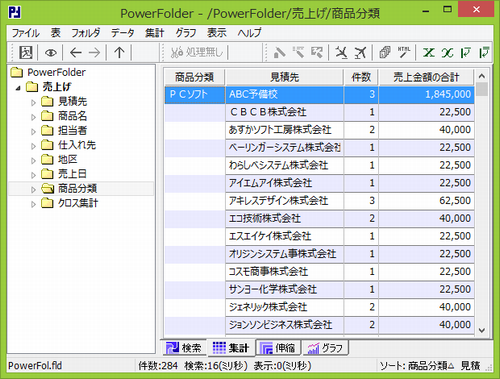The width and height of the screenshot is (500, 379).
Task: Go forward with the right arrow
Action: point(95,52)
